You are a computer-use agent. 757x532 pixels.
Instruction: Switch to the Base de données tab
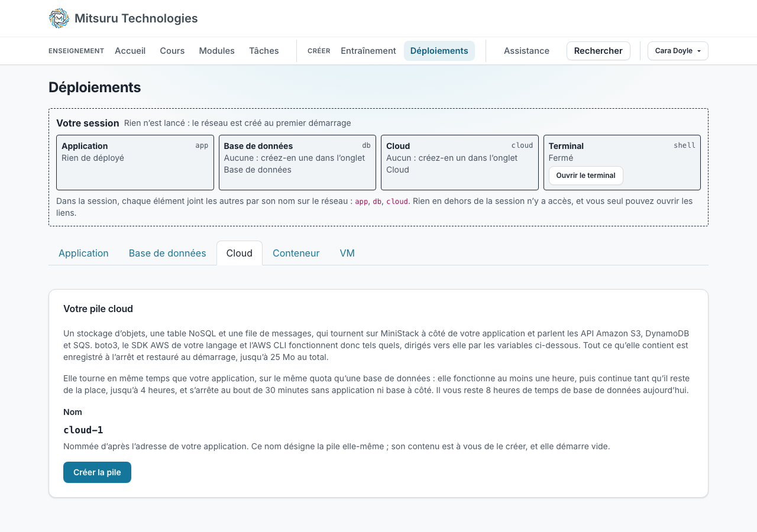pyautogui.click(x=167, y=253)
